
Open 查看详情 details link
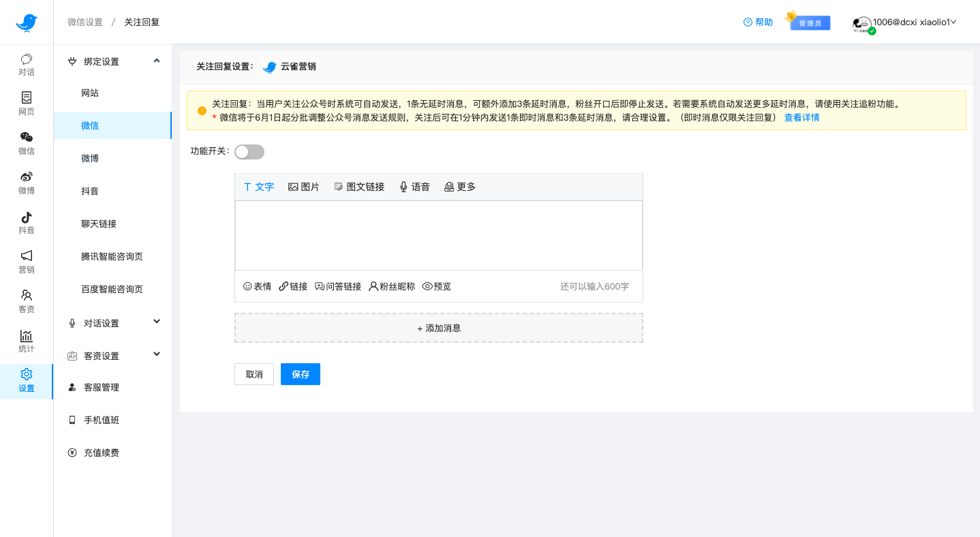point(802,117)
